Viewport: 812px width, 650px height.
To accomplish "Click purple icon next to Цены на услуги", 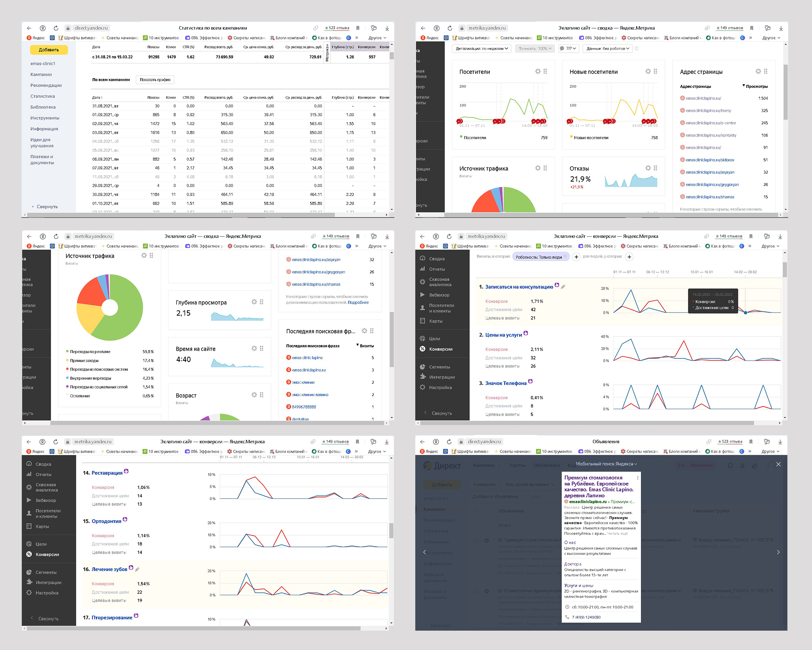I will [526, 333].
